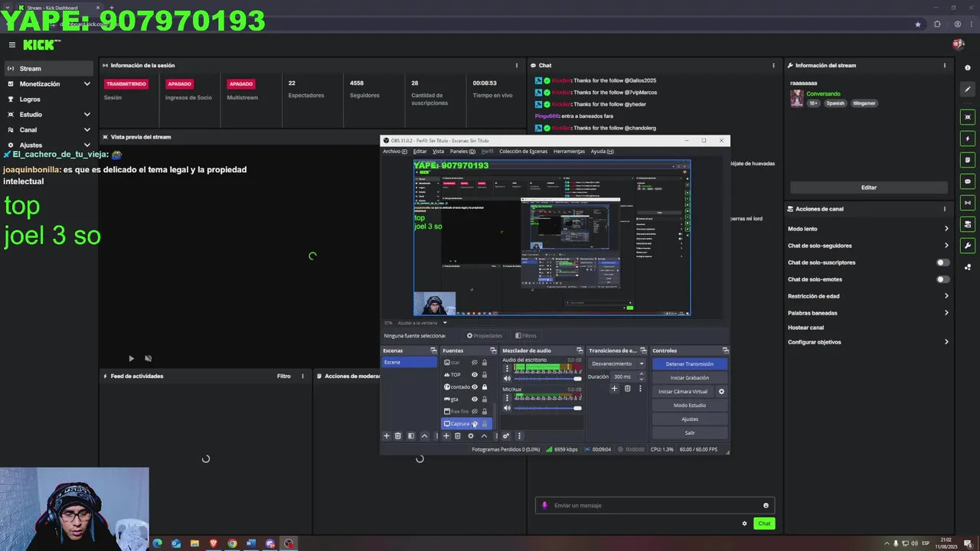This screenshot has height=551, width=980.
Task: Mute Audio del escritorio speaker icon
Action: point(507,378)
